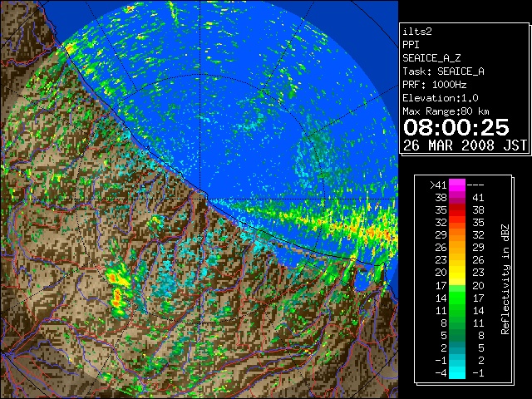Click the bright green 14 dBZ legend color

tap(457, 298)
